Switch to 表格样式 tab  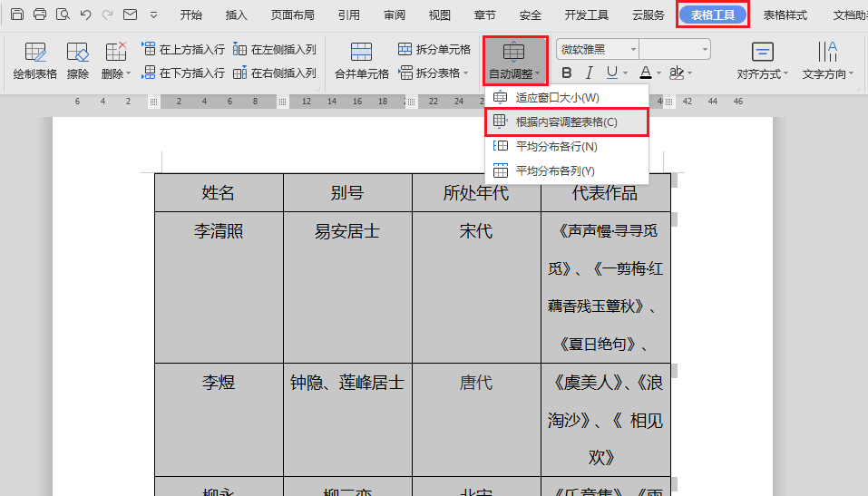pyautogui.click(x=785, y=15)
